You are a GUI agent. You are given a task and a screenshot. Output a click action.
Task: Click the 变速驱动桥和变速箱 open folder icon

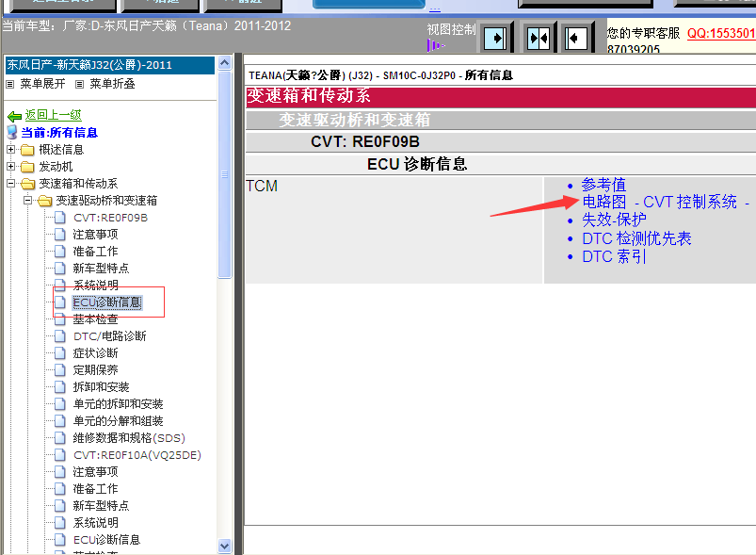pyautogui.click(x=45, y=201)
